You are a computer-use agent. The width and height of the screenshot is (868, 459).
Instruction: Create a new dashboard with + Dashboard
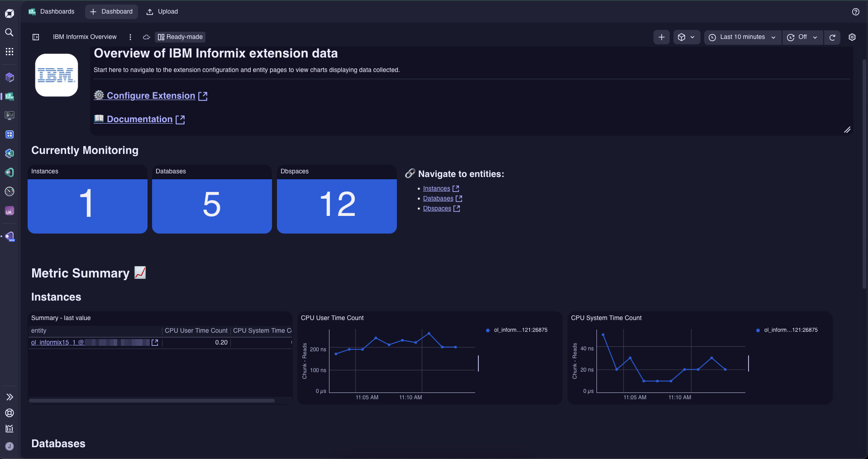[x=111, y=12]
